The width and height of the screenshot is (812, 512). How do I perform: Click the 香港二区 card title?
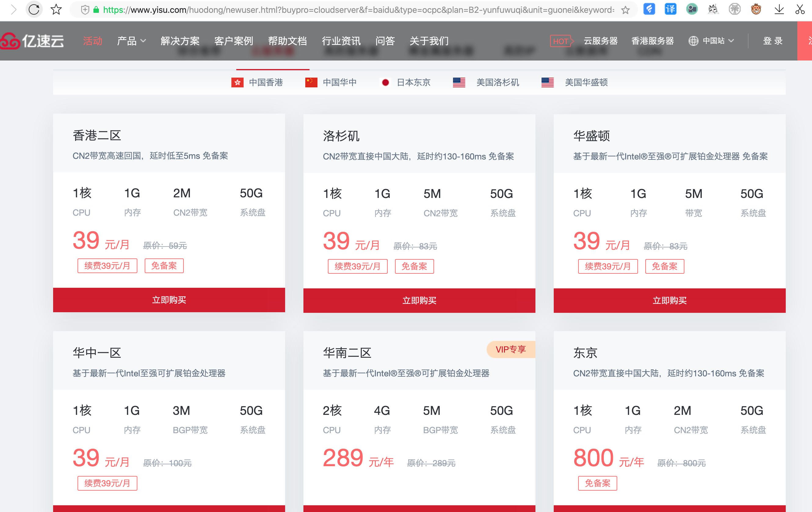(97, 135)
